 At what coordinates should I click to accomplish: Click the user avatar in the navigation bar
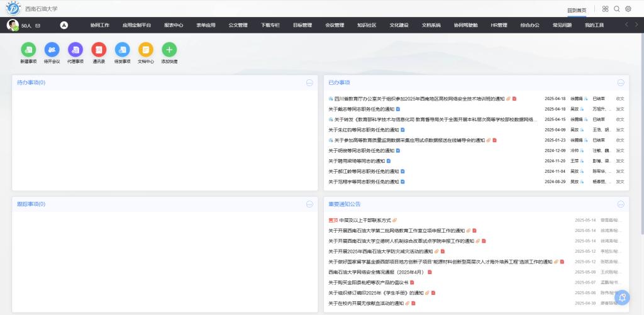tap(12, 25)
